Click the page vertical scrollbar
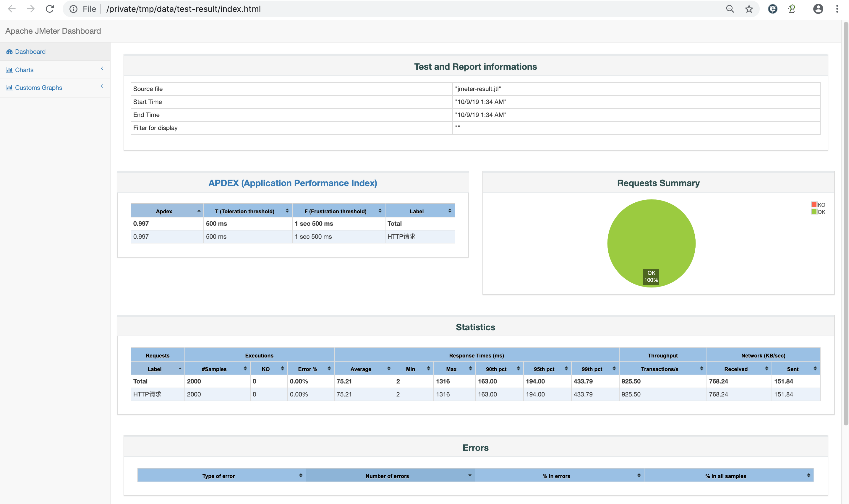Screen dimensions: 849x504 pos(846,224)
